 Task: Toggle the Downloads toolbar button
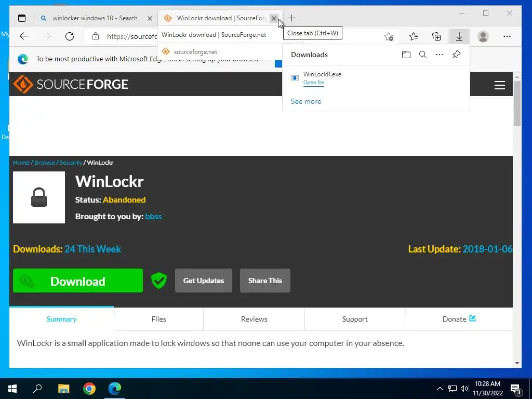pos(459,36)
